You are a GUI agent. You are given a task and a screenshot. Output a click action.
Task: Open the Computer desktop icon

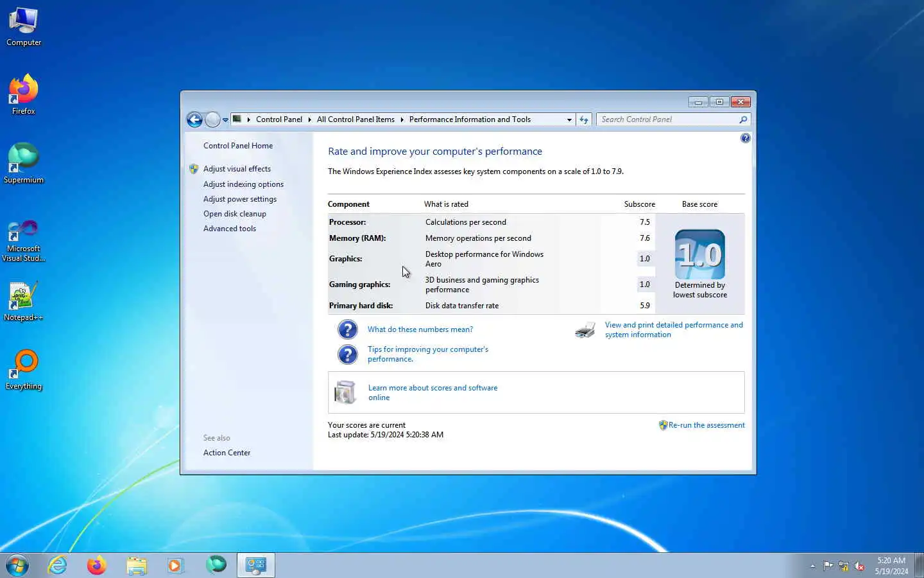(x=24, y=27)
